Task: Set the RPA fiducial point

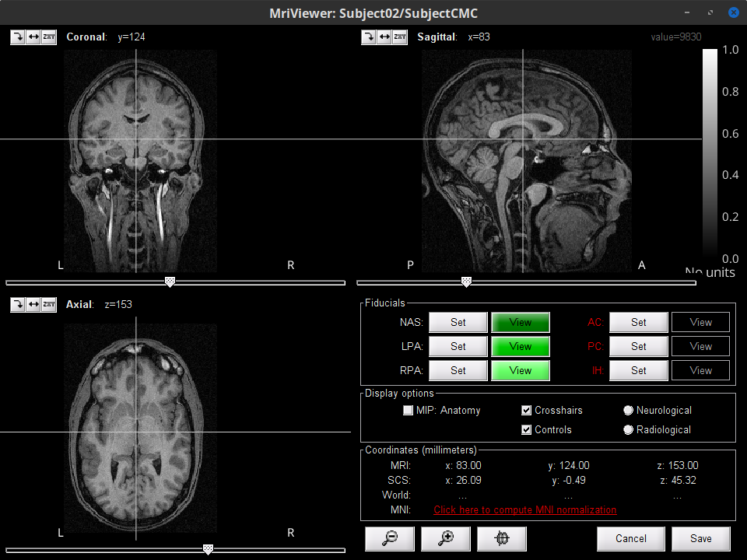Action: (458, 370)
